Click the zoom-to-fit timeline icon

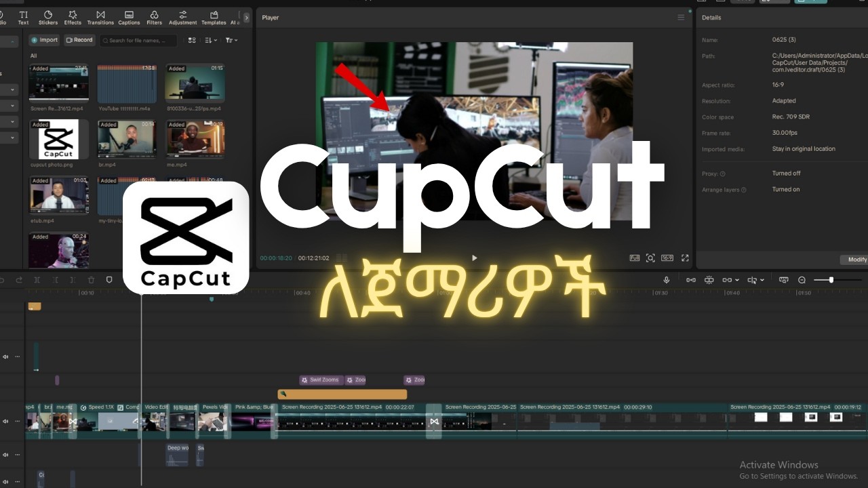(784, 280)
